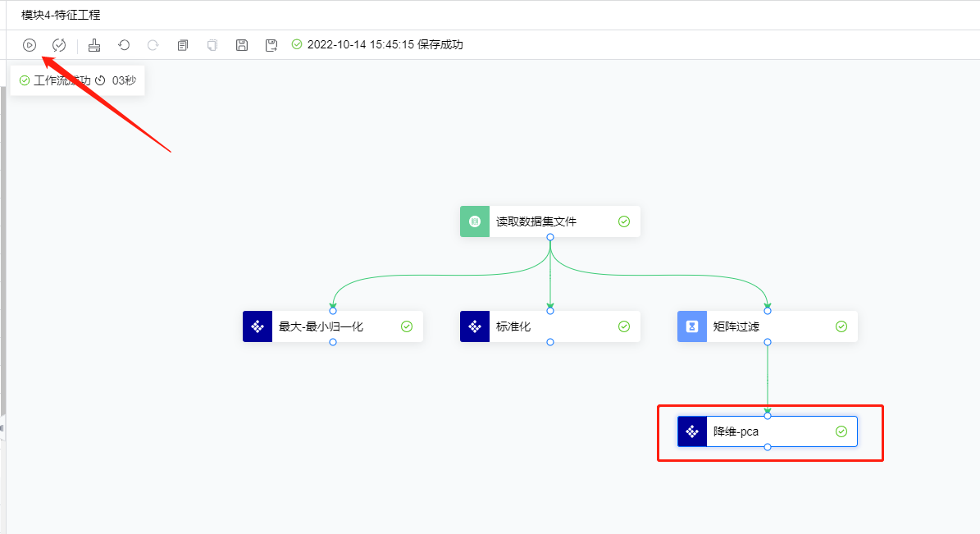Undo the last action
This screenshot has width=980, height=534.
(124, 45)
